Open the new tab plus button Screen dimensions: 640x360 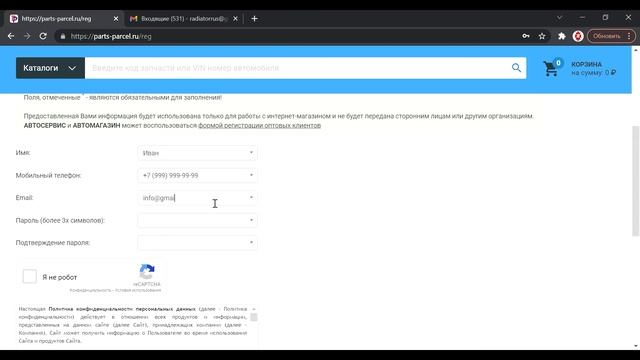pos(254,18)
